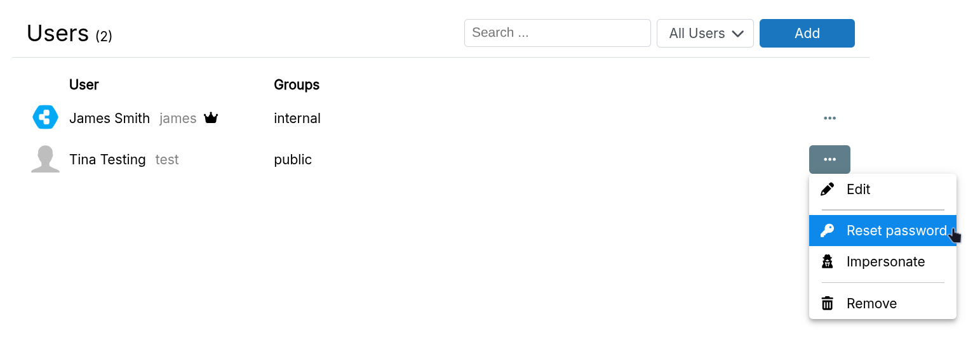This screenshot has height=359, width=980.
Task: Click the James Smith name text
Action: coord(109,119)
